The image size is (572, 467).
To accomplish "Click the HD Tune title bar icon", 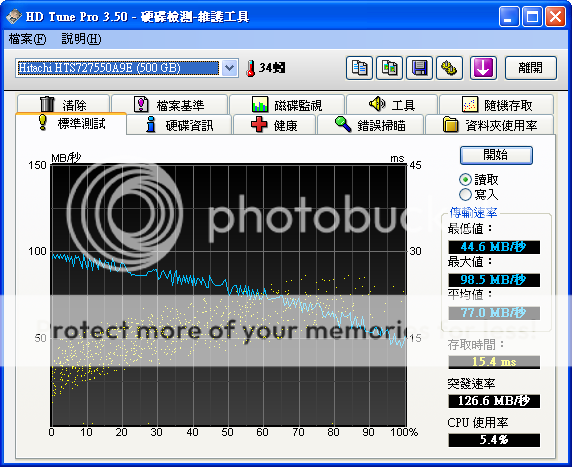I will point(14,17).
